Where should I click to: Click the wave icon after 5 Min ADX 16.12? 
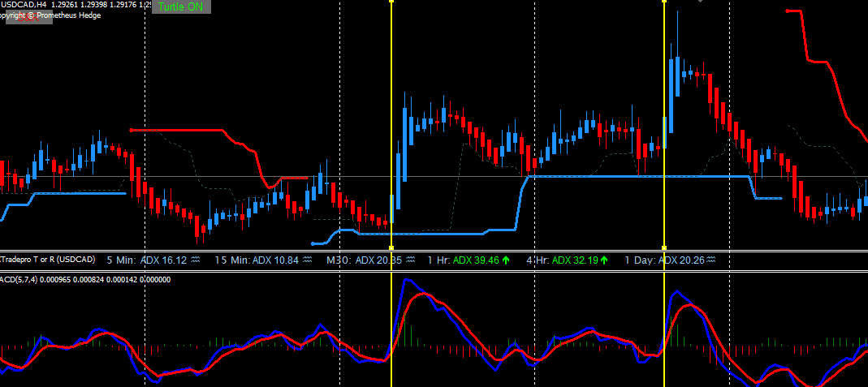click(x=196, y=260)
